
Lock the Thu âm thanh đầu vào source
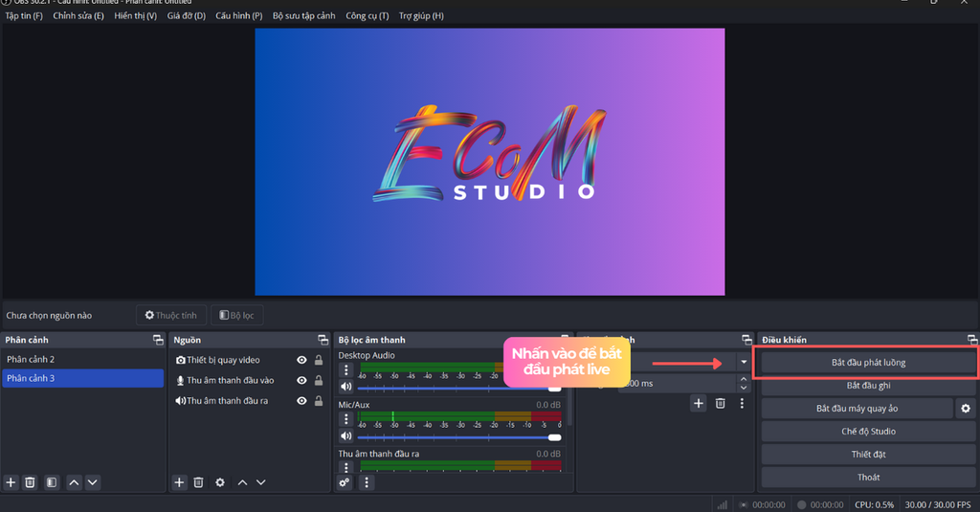click(319, 381)
